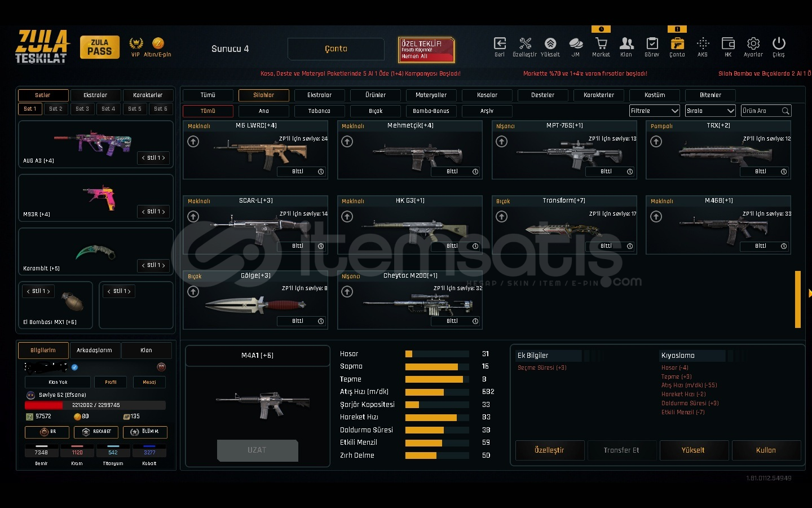The image size is (812, 508).
Task: Open the Profil button
Action: (x=111, y=383)
